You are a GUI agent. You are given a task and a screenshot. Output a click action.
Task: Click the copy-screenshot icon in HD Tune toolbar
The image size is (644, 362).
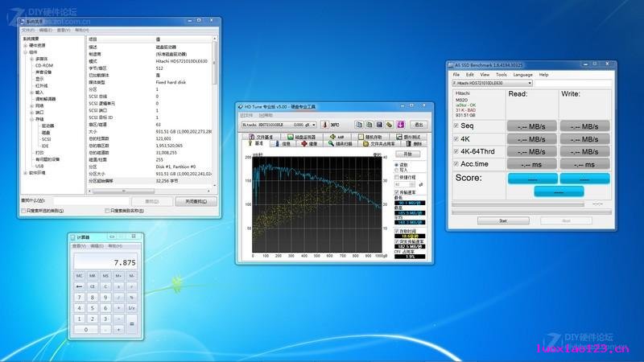click(369, 125)
